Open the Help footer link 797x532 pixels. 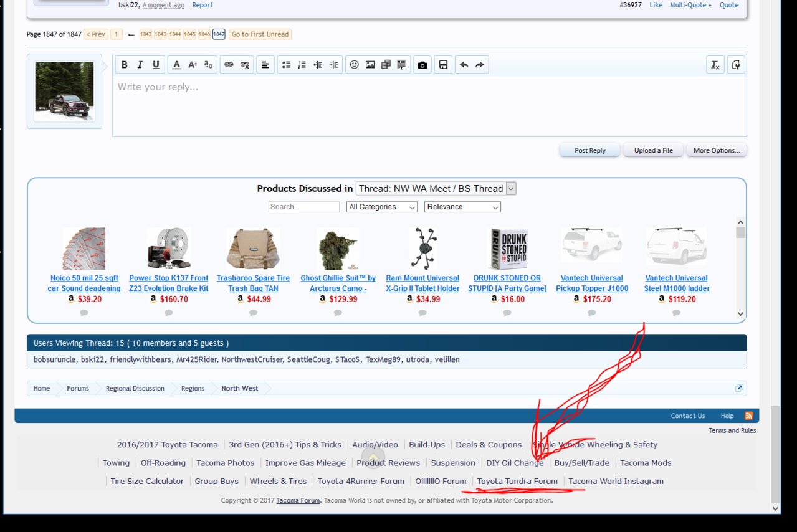pos(727,416)
